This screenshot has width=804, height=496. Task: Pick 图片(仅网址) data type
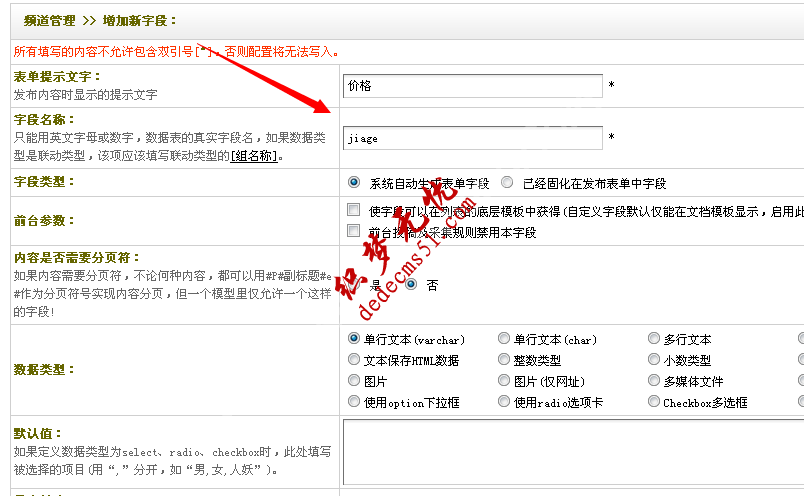(x=504, y=381)
